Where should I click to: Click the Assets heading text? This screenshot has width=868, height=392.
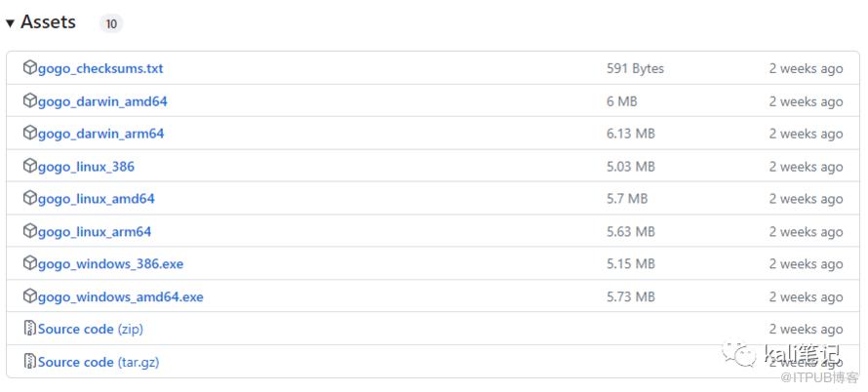(48, 22)
